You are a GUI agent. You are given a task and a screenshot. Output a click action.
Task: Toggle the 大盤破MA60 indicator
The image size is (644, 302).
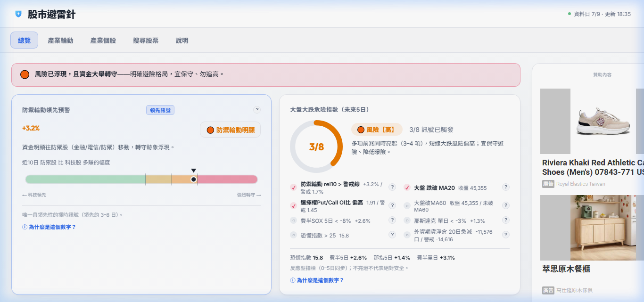407,206
